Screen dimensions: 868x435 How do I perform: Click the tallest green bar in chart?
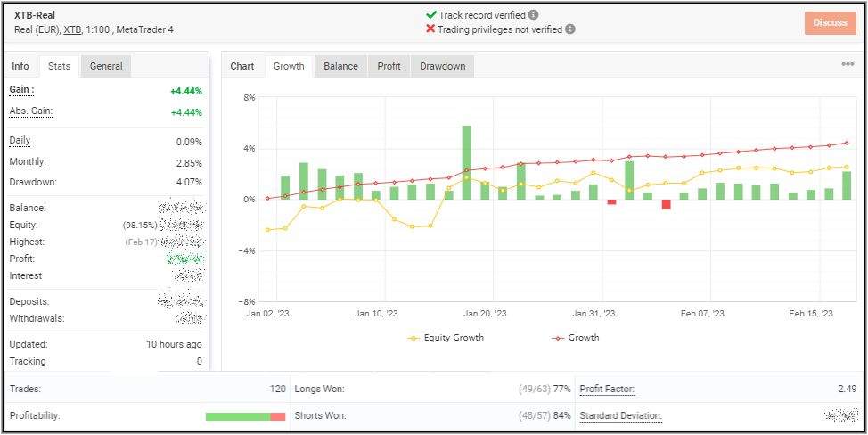pos(466,162)
